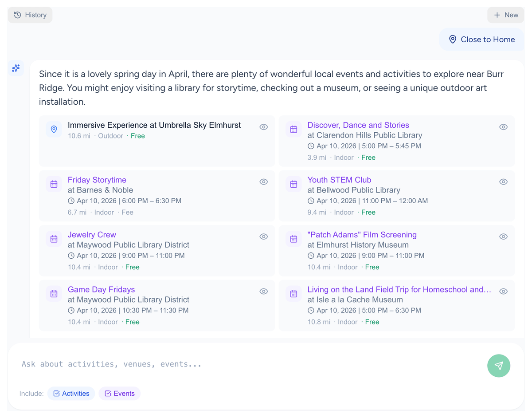Click calendar icon for Discover, Dance and Stories
This screenshot has width=532, height=418.
293,129
